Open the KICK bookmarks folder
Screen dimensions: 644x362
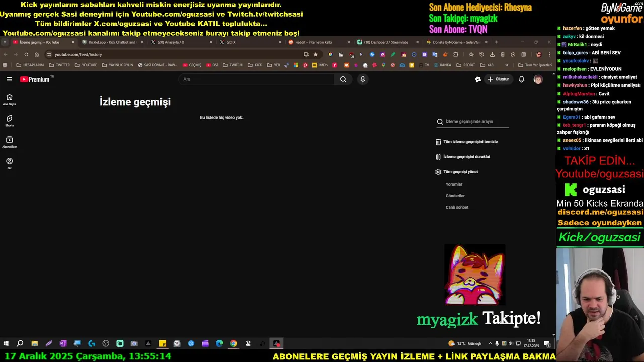coord(255,65)
